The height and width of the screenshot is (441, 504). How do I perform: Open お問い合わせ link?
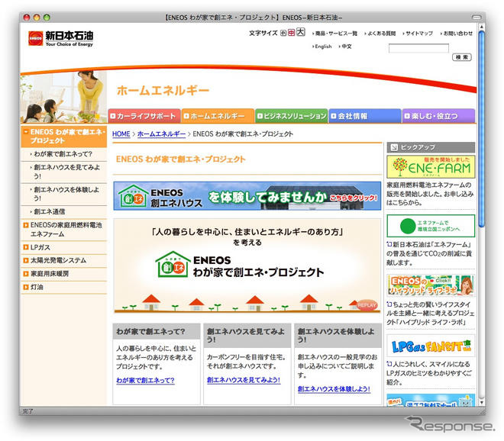pyautogui.click(x=457, y=34)
